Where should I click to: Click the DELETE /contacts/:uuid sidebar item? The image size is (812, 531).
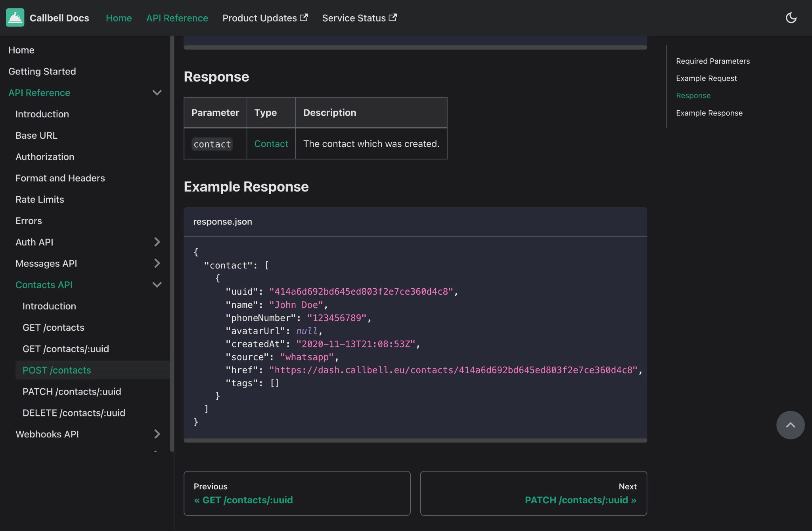(74, 413)
